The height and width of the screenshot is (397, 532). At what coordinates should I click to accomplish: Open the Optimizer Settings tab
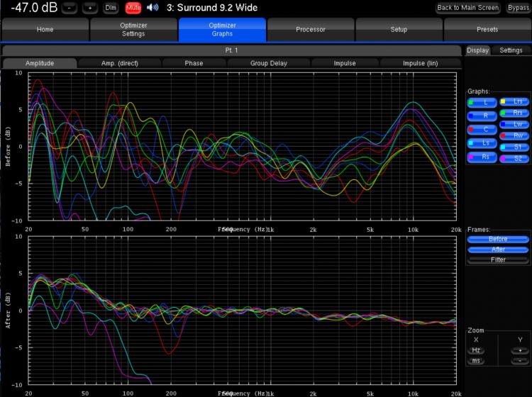point(133,30)
